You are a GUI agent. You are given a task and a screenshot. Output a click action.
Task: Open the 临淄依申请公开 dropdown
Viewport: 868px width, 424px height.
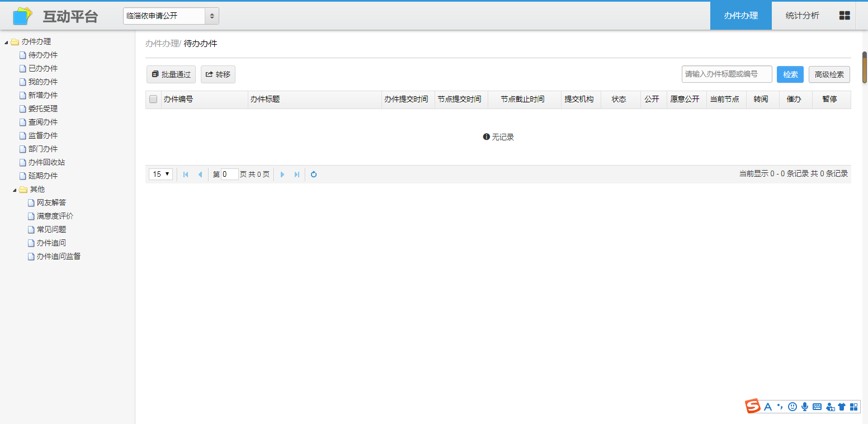pos(171,16)
